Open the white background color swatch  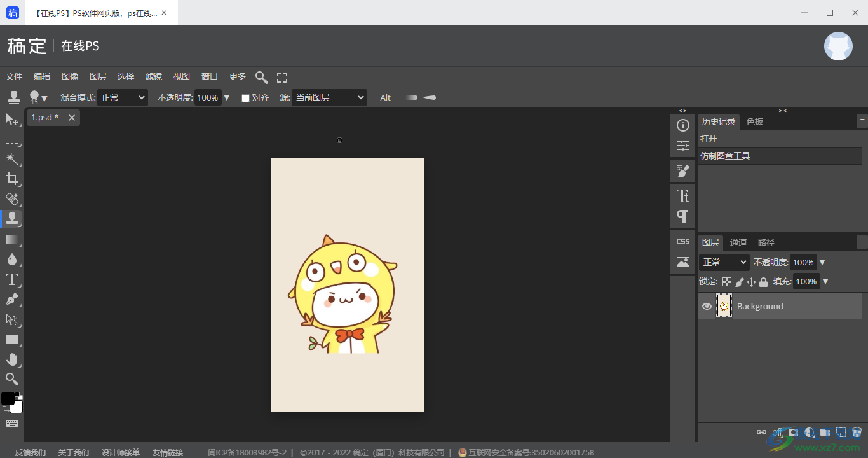[17, 408]
